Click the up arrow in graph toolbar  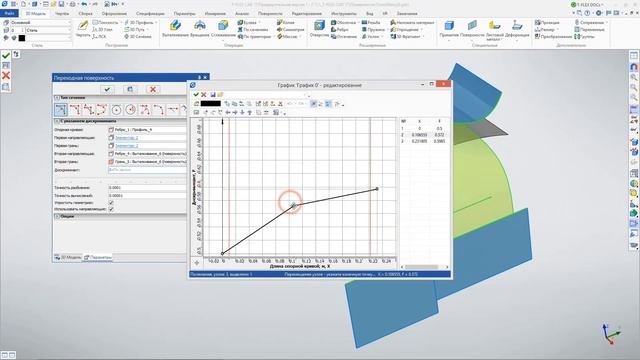(x=249, y=112)
